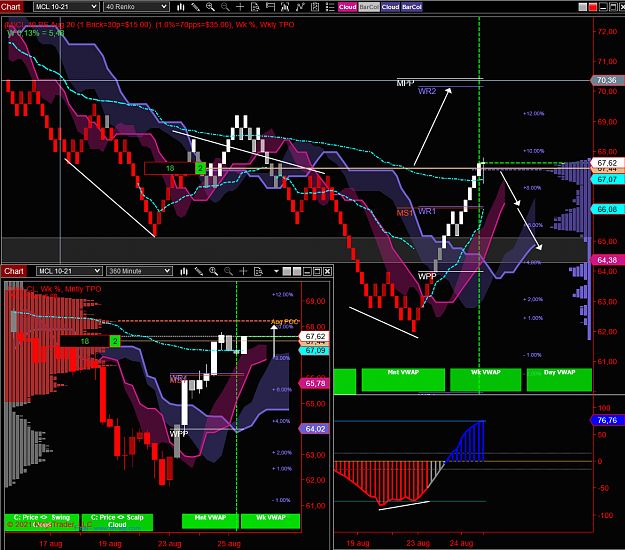Screen dimensions: 625x550
Task: Click C: Price <> Scalp Cloud button
Action: pyautogui.click(x=117, y=522)
